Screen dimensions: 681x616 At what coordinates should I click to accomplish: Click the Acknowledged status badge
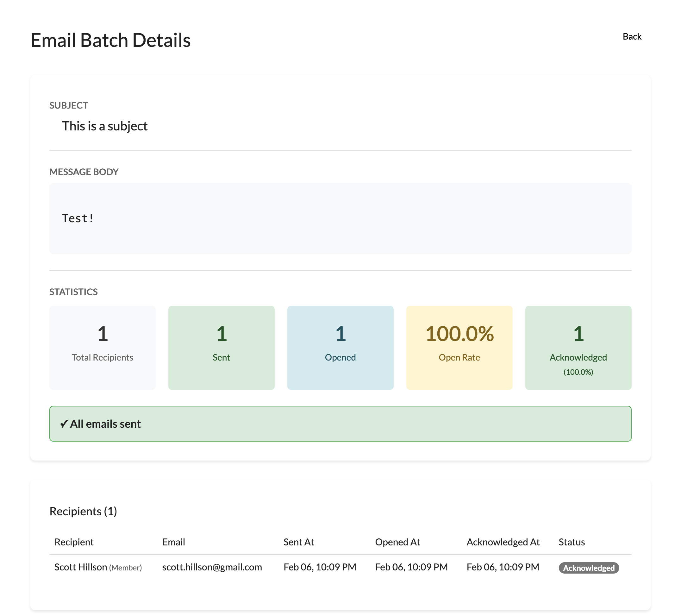589,568
